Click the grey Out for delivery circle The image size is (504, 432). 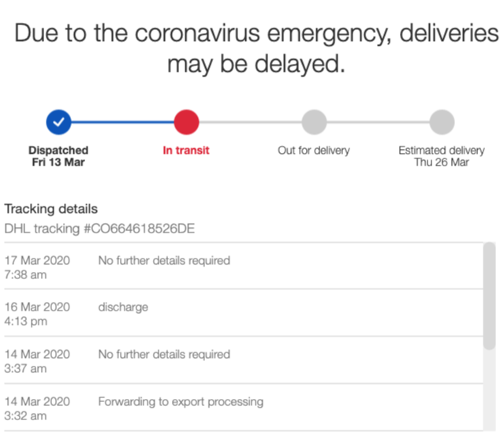pos(314,122)
